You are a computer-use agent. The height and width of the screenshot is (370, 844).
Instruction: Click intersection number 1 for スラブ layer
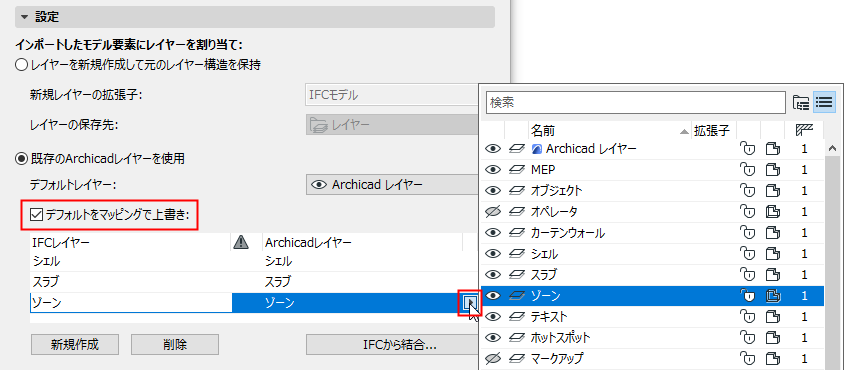pyautogui.click(x=804, y=275)
